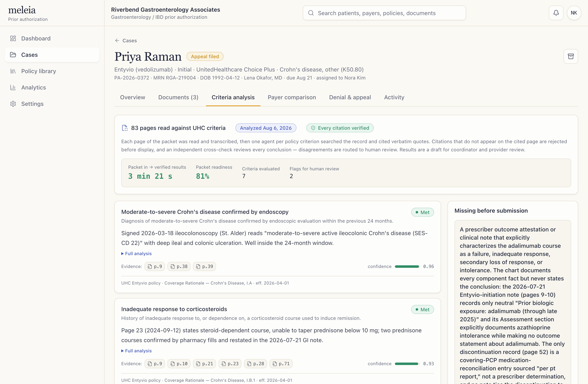Open the Denial & appeal tab

[350, 97]
